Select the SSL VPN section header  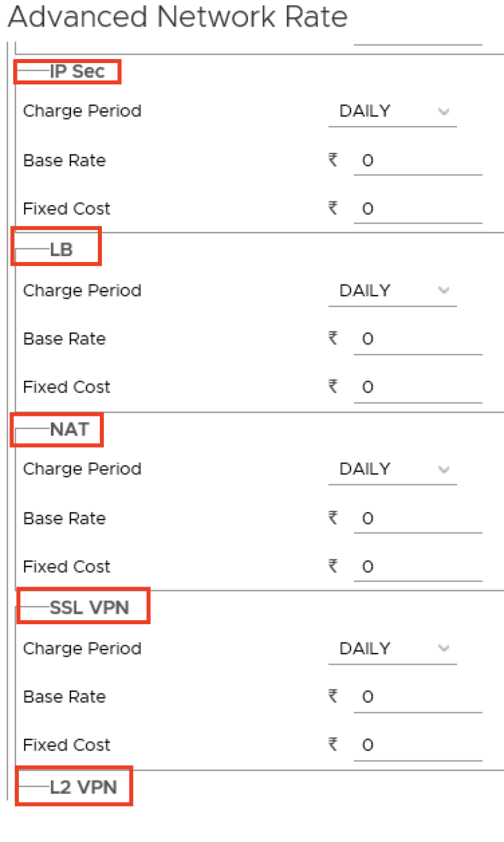89,608
